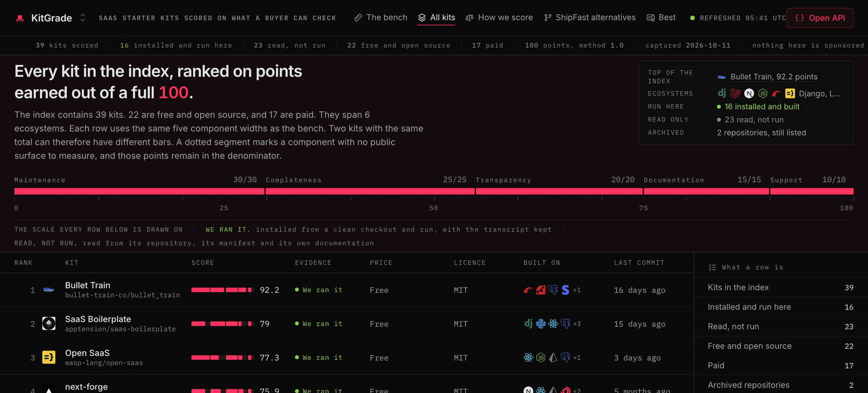The width and height of the screenshot is (868, 393).
Task: Click the SCORE column header
Action: (203, 262)
